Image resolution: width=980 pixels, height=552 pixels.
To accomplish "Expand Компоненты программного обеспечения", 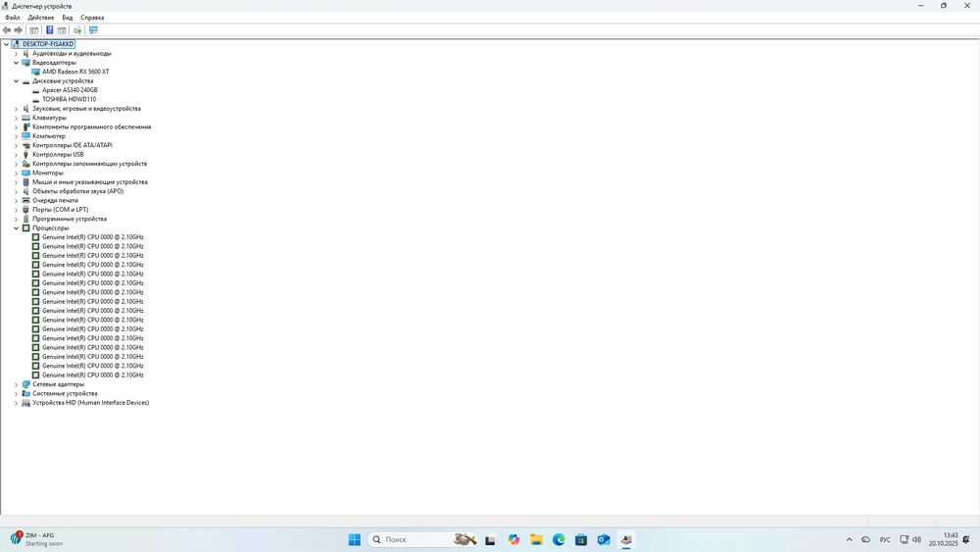I will click(x=17, y=126).
